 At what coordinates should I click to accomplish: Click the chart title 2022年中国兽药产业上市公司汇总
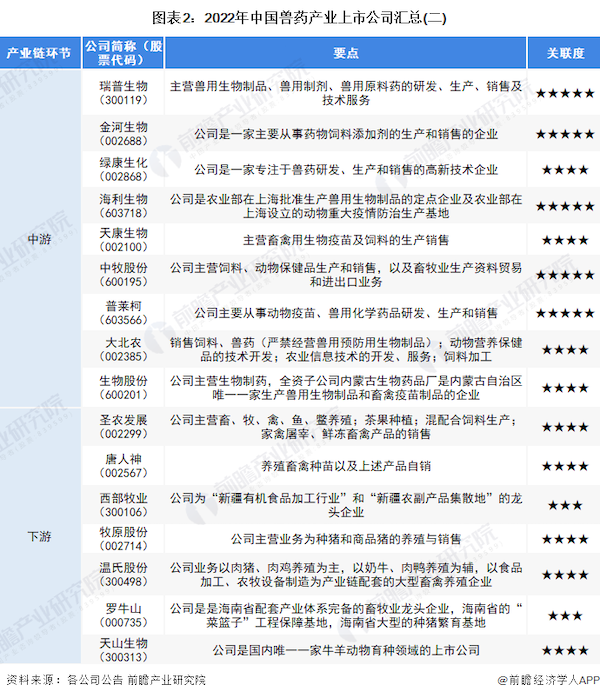pyautogui.click(x=299, y=18)
